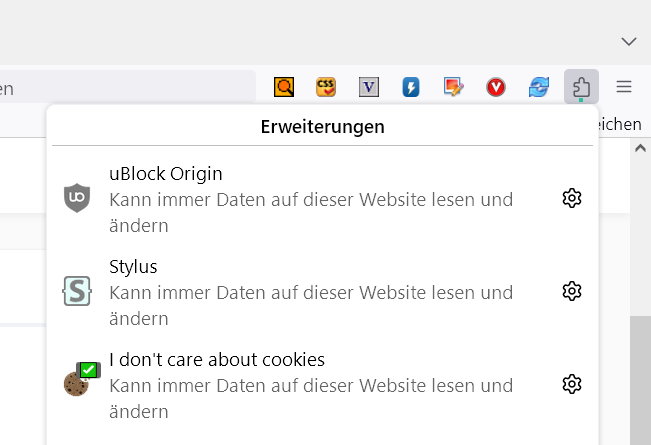
Task: Open uBlock Origin settings gear
Action: tap(572, 198)
